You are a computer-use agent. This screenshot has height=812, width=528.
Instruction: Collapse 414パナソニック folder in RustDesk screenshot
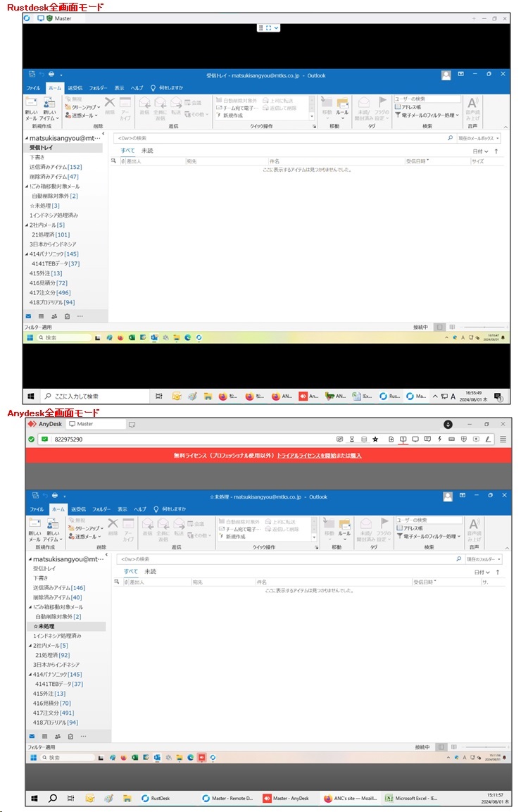point(27,254)
